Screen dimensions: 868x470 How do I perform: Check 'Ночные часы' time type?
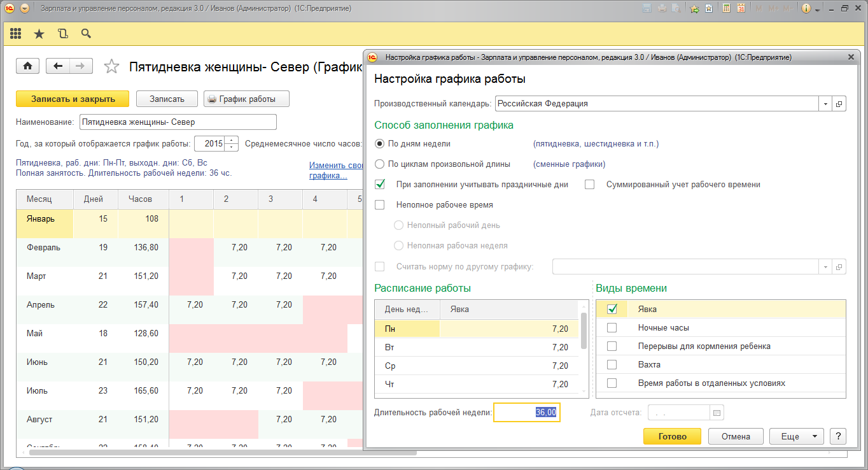612,328
